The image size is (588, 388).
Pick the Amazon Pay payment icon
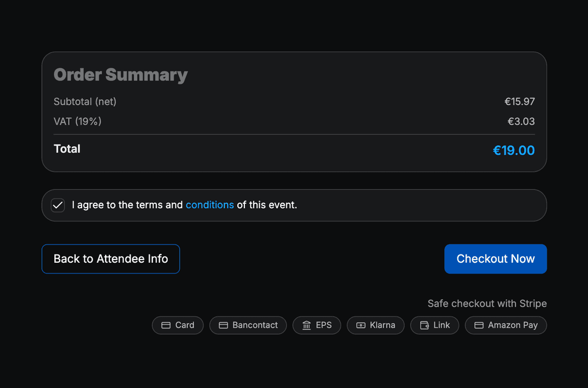tap(478, 325)
